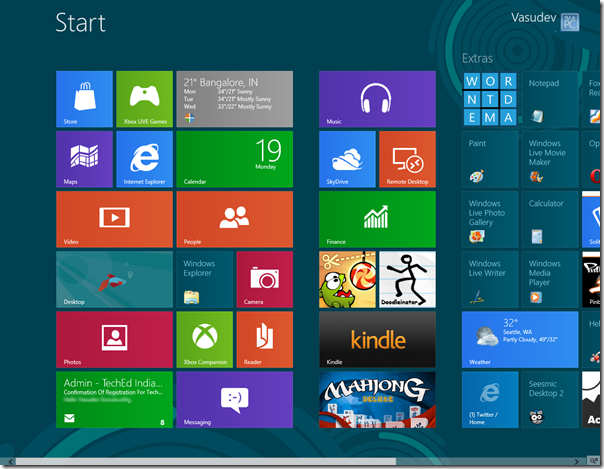Launch the Remote Desktop tile

[408, 159]
